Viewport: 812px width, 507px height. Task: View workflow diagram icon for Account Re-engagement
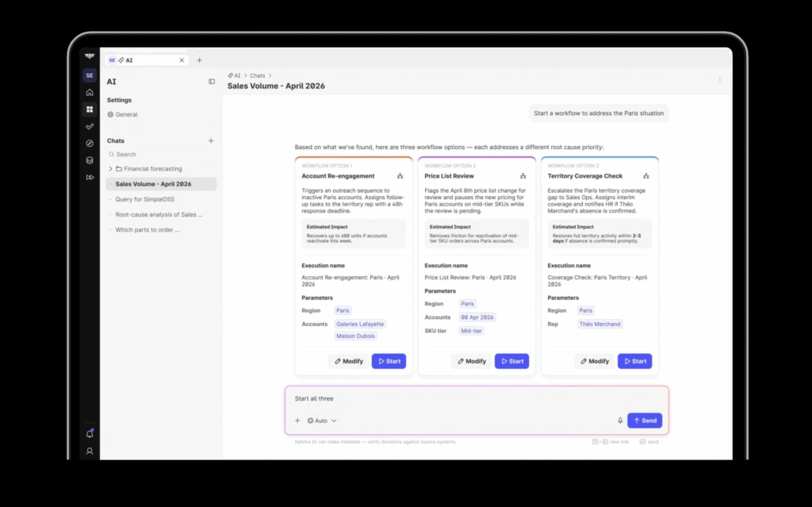(x=400, y=175)
